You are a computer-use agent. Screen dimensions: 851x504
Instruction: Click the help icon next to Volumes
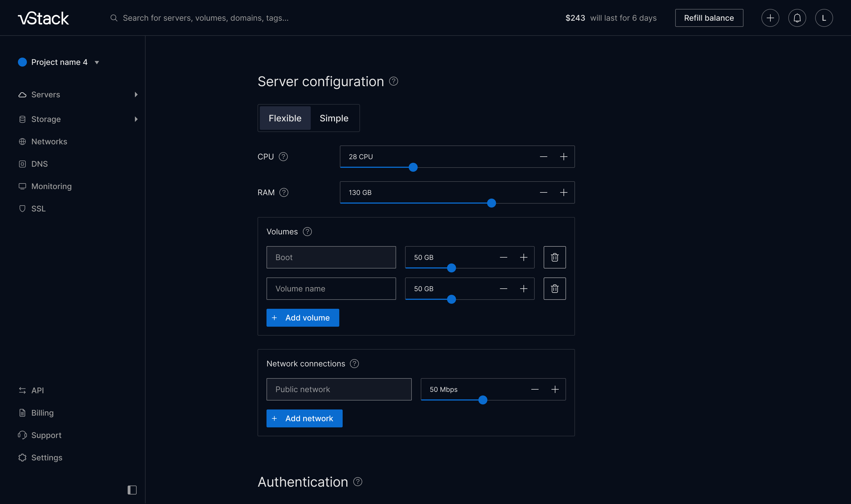[307, 232]
